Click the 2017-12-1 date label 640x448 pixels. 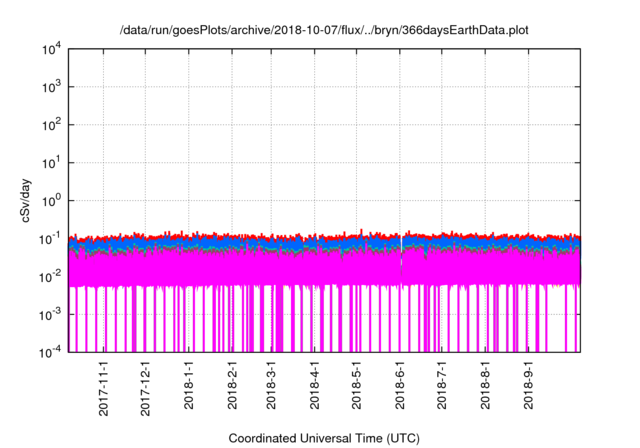[x=146, y=388]
